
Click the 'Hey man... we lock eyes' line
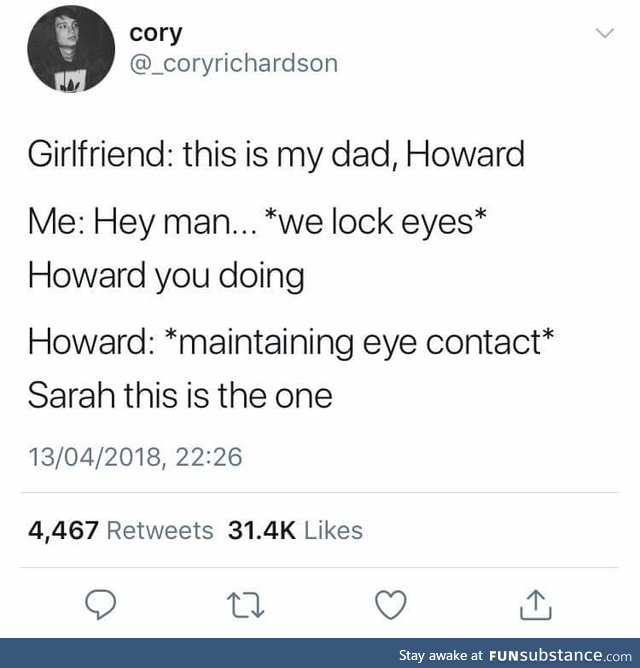pyautogui.click(x=257, y=222)
